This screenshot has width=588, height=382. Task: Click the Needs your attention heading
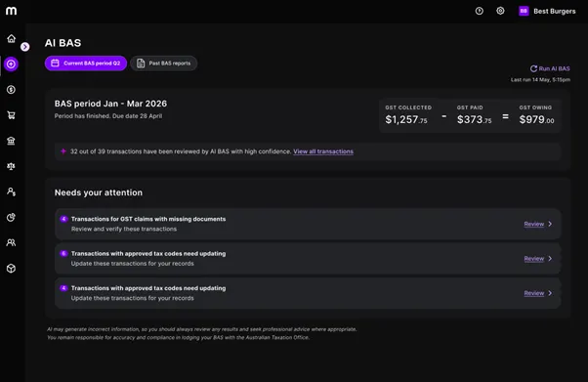pos(99,192)
